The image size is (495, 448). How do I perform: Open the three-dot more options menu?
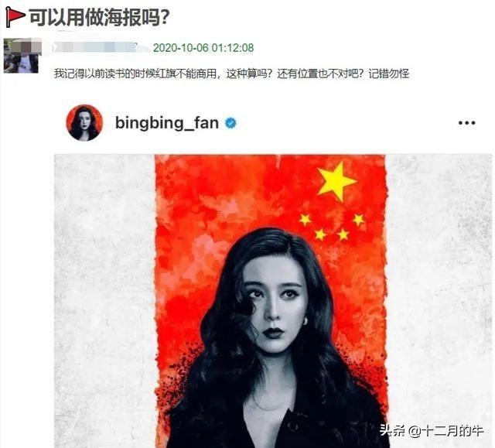point(466,123)
